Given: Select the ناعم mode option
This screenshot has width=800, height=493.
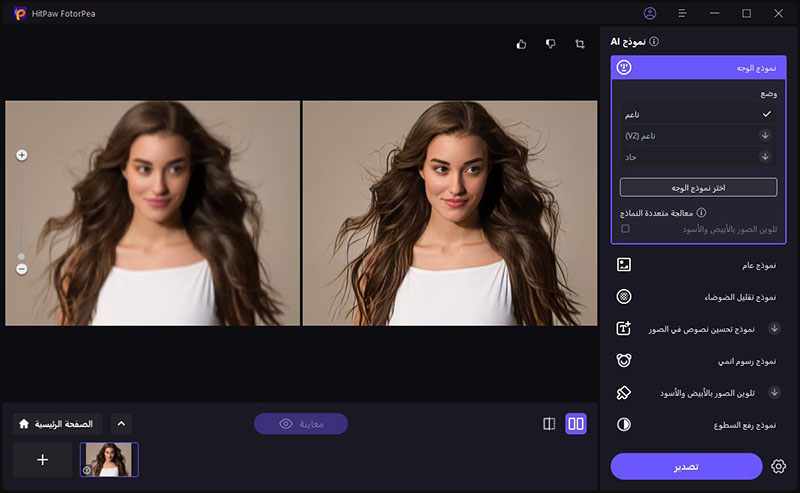Looking at the screenshot, I should pos(697,114).
